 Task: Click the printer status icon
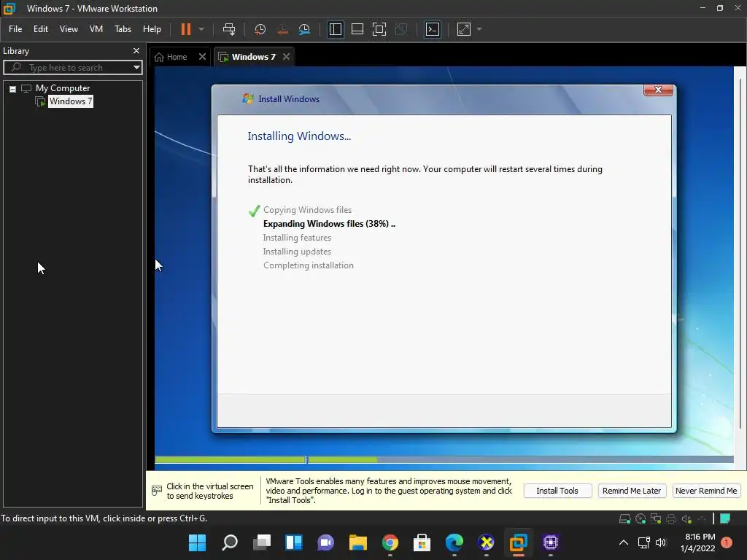(x=671, y=518)
